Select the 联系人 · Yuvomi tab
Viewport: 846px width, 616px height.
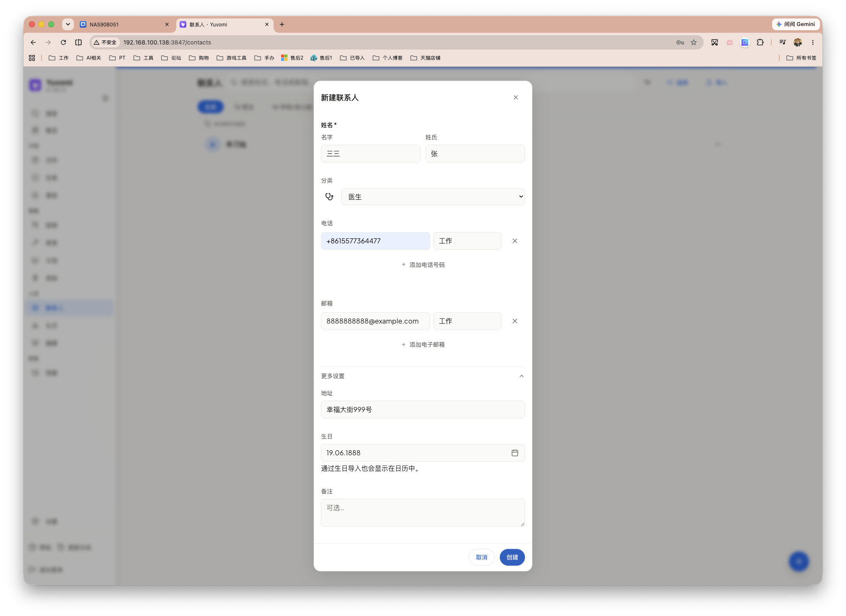(x=225, y=25)
